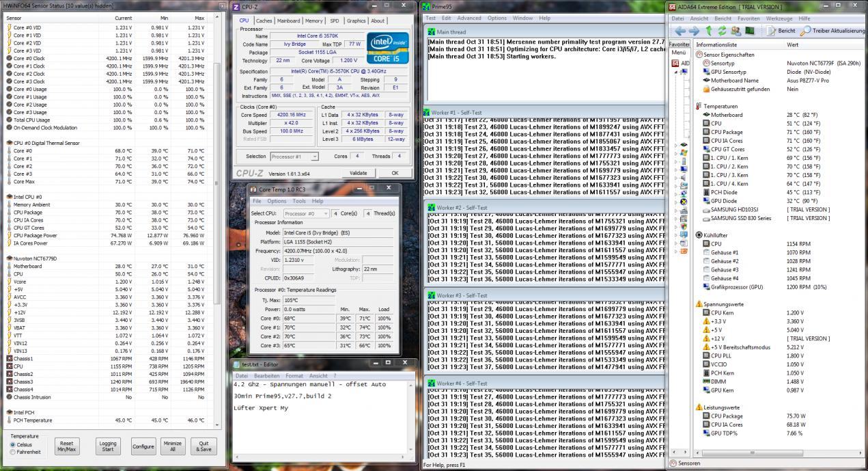868x471 pixels.
Task: Open Tools menu in Core Temp
Action: tap(299, 201)
